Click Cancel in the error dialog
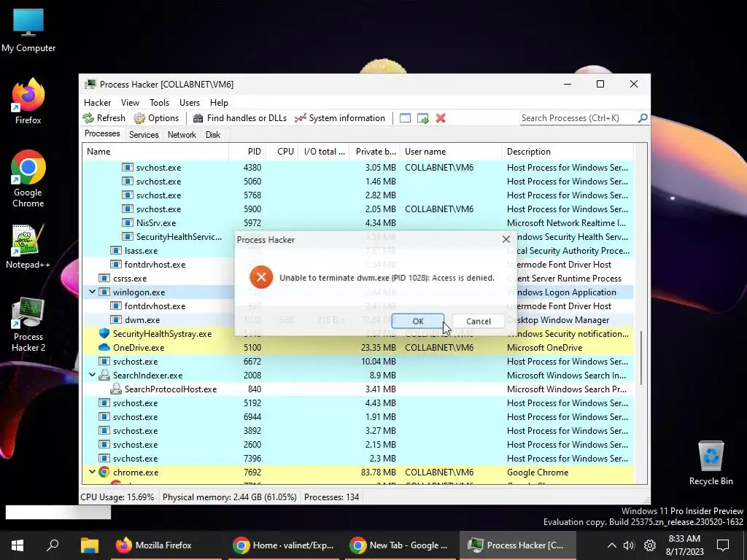Screen dimensions: 747x560 [x=479, y=322]
